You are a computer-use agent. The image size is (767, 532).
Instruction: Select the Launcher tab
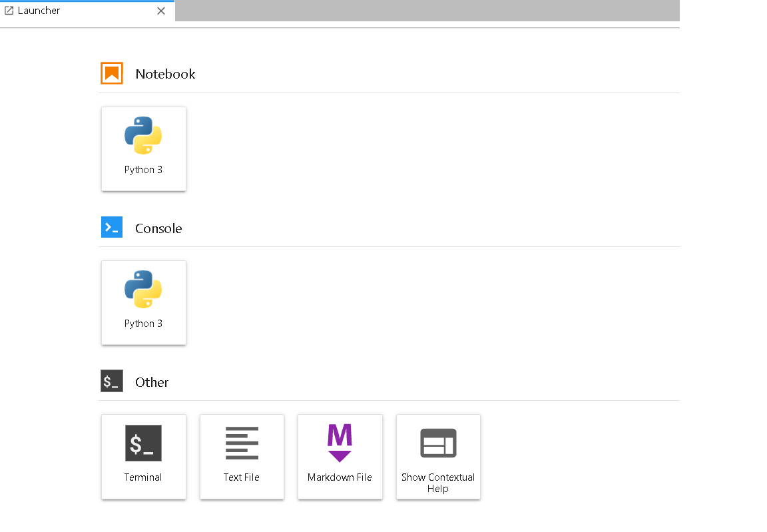(87, 11)
